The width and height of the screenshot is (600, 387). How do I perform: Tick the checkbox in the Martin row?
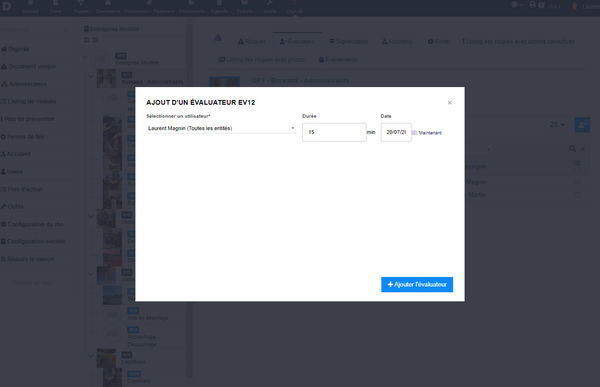pos(577,195)
